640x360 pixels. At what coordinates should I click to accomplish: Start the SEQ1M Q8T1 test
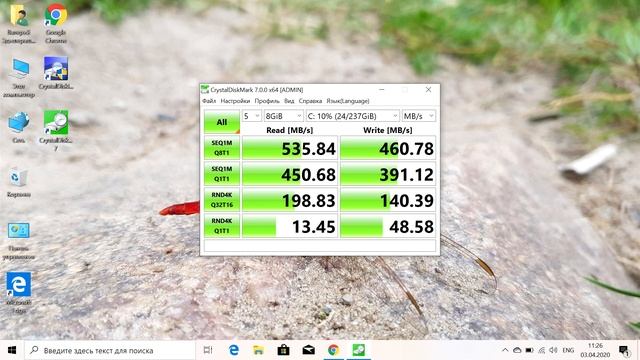tap(222, 148)
